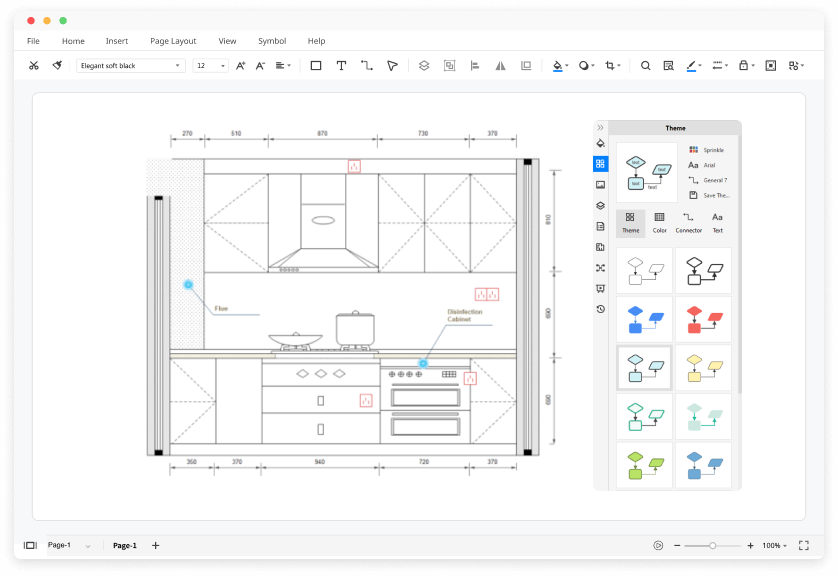The height and width of the screenshot is (576, 838).
Task: Open the zoom level 100% dropdown
Action: point(774,546)
